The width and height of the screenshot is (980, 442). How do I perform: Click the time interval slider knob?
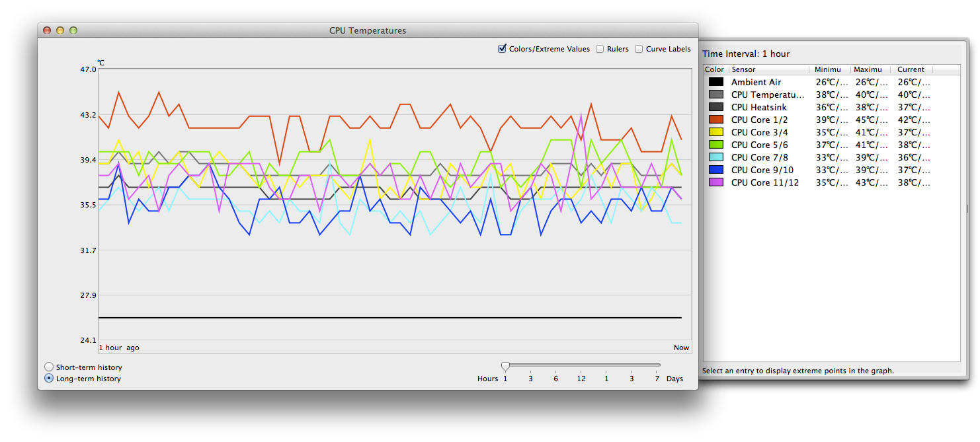(x=505, y=366)
